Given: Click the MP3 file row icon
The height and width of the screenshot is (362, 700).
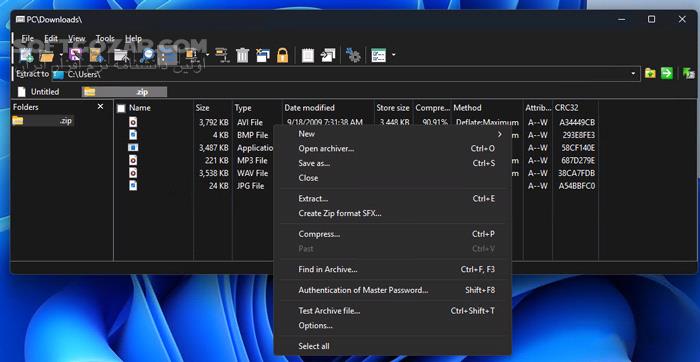Looking at the screenshot, I should point(133,160).
